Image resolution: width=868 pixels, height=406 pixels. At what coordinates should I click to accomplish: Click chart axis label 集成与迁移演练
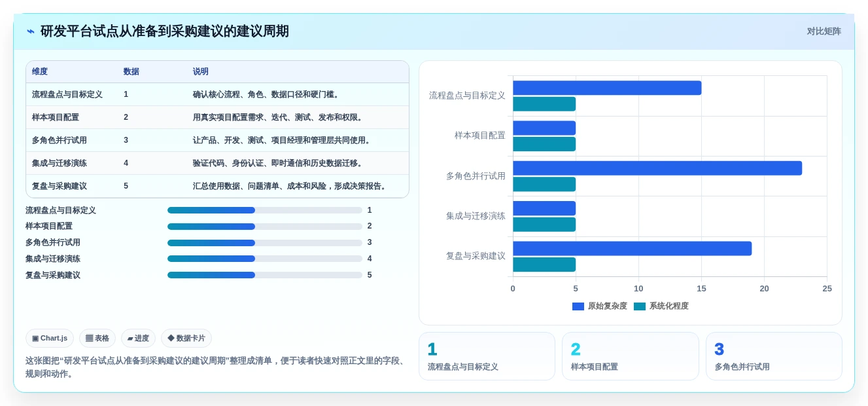pyautogui.click(x=476, y=216)
